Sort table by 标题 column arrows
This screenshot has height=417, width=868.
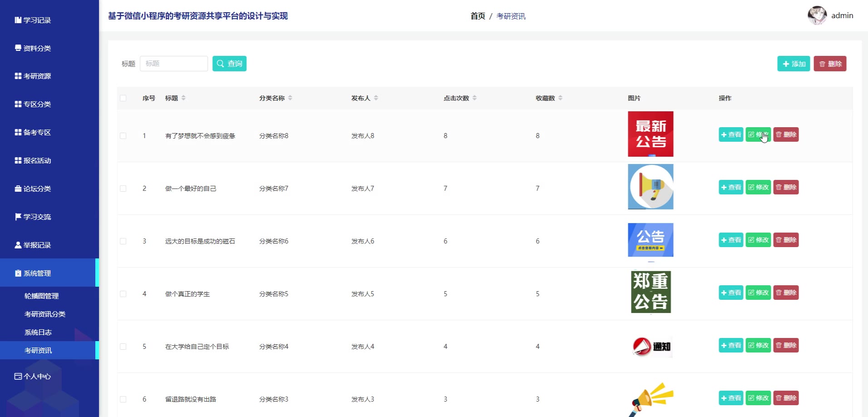(x=183, y=98)
